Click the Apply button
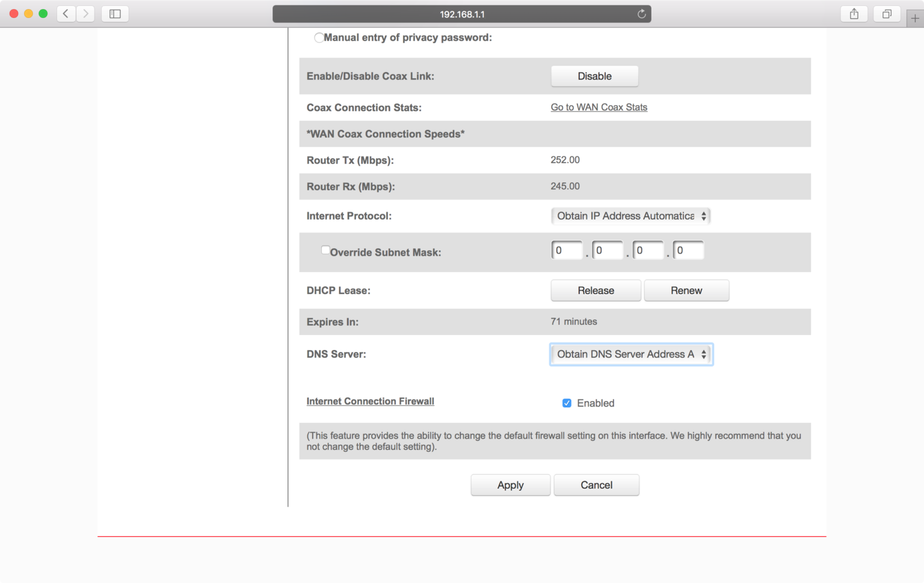 click(x=510, y=485)
